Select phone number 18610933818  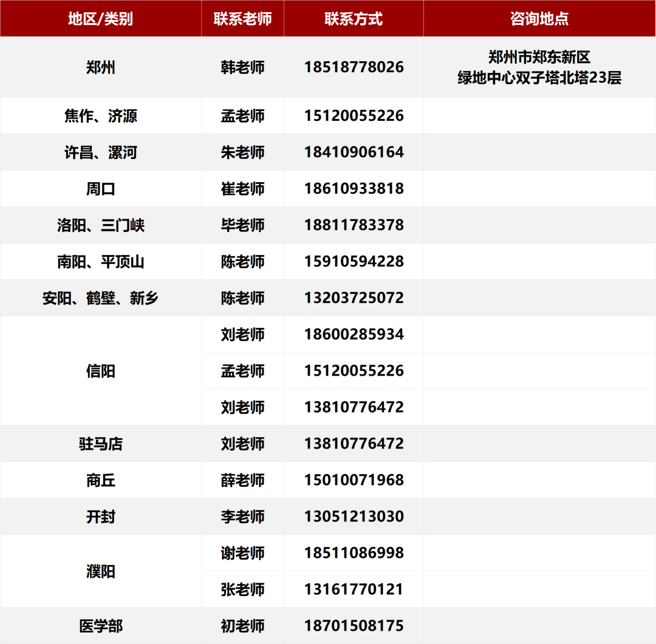(354, 188)
